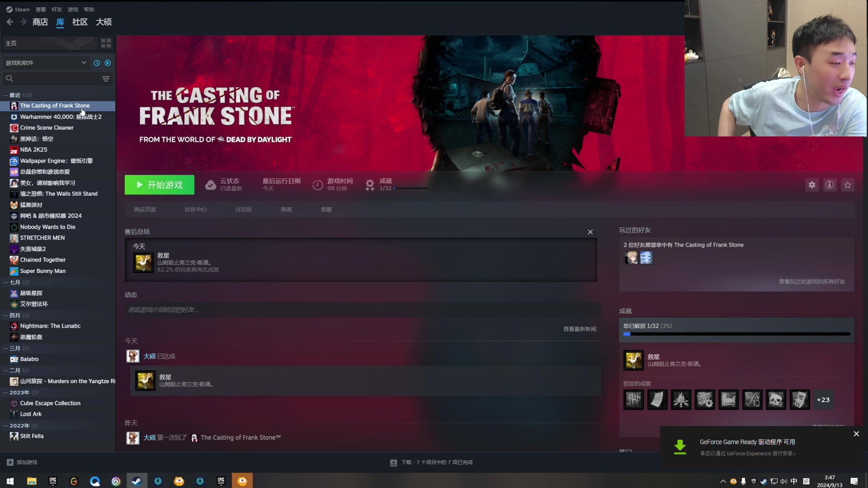
Task: Show hidden system tray icons chevron
Action: coord(723,481)
